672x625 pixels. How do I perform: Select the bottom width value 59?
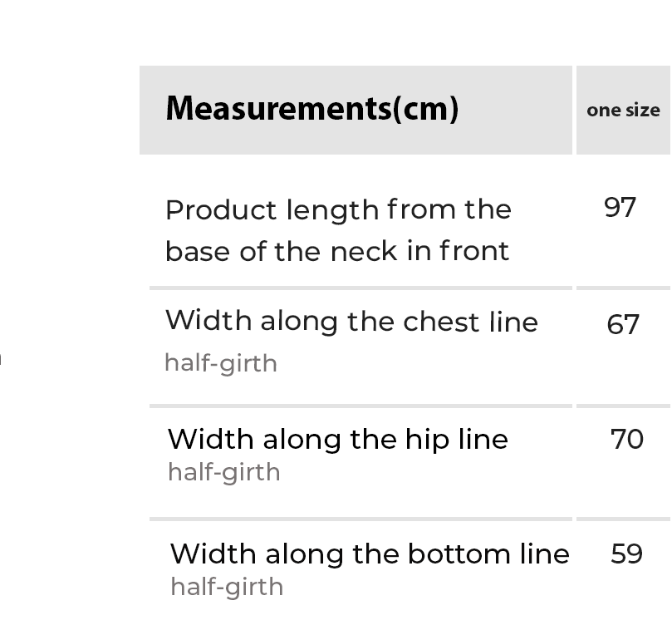[x=626, y=554]
